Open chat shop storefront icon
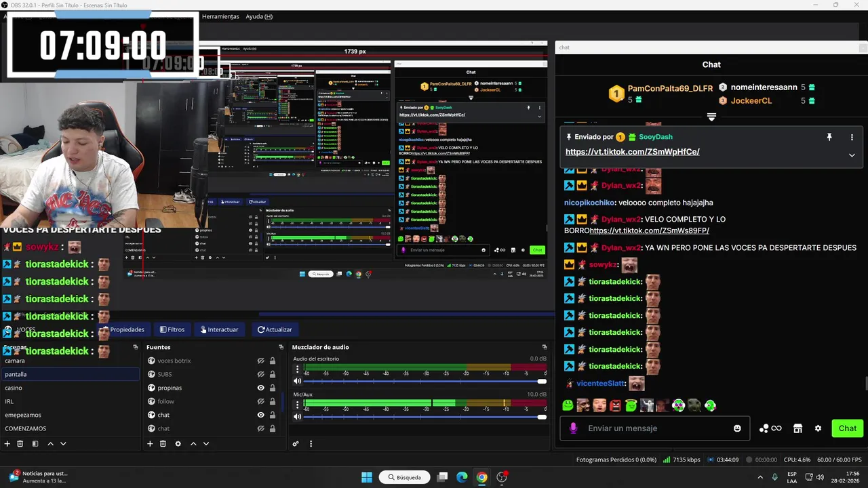868x488 pixels. [x=798, y=428]
